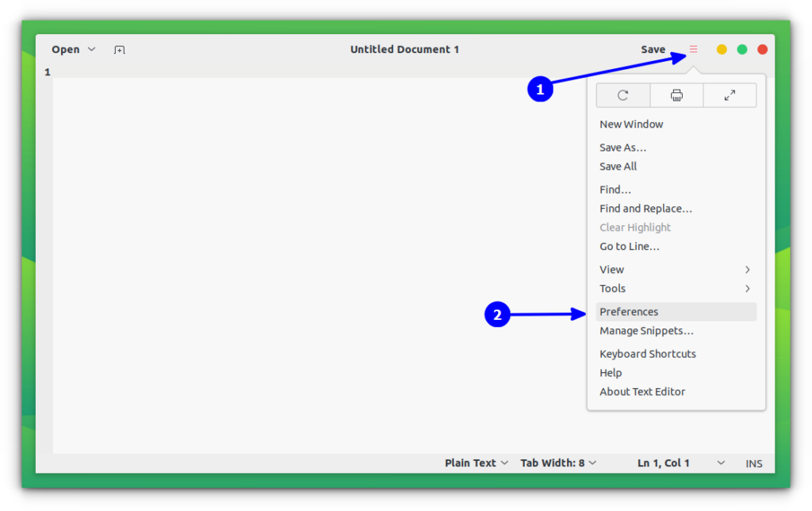Screen dimensions: 812x511
Task: Open the Plain Text language dropdown
Action: (476, 463)
